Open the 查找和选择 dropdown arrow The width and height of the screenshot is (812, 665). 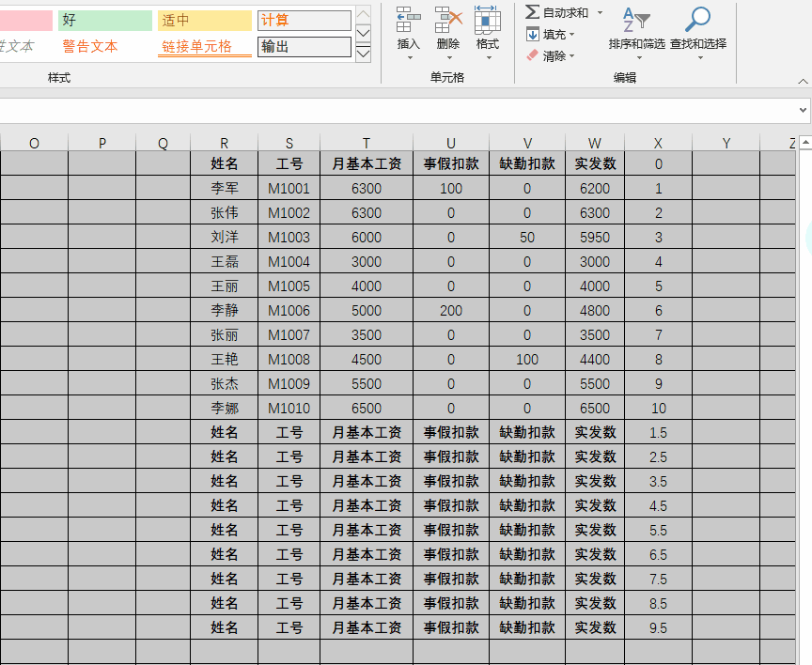click(x=700, y=58)
